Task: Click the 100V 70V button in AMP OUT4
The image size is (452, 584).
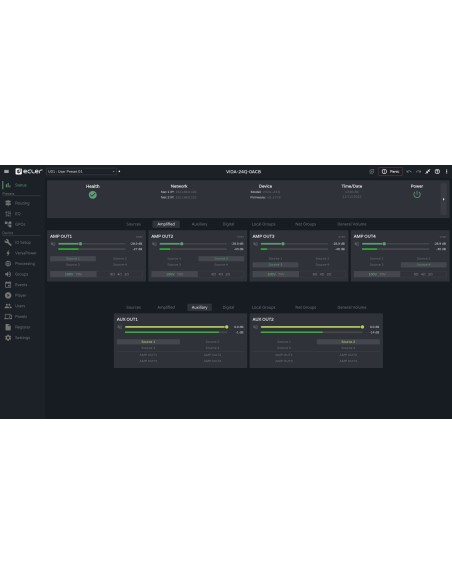Action: 377,274
